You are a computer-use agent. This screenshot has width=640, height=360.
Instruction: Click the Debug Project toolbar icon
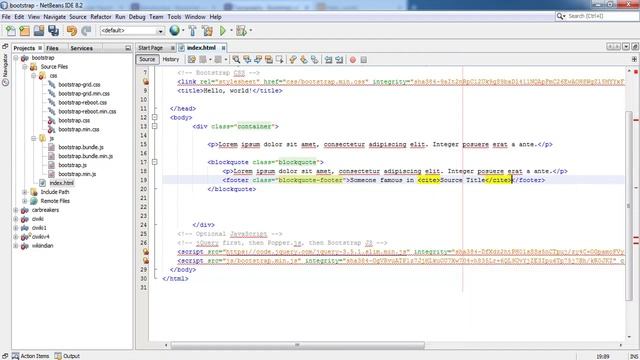241,31
